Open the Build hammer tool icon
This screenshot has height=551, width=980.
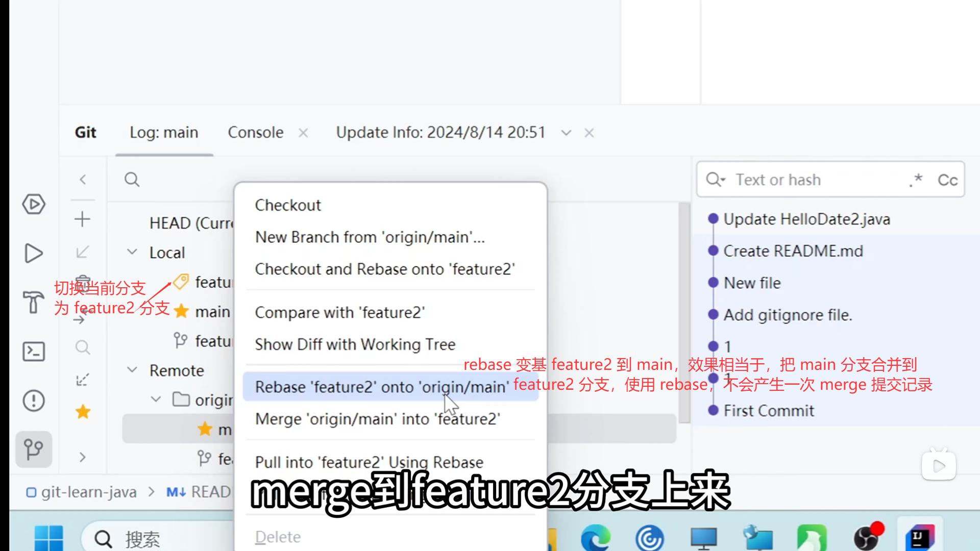pos(34,302)
